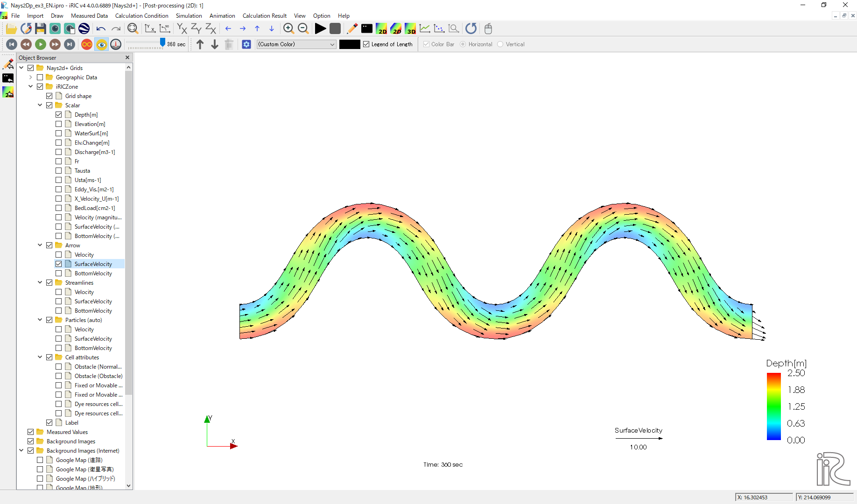The height and width of the screenshot is (504, 857).
Task: Collapse the Scalar folder
Action: 40,105
